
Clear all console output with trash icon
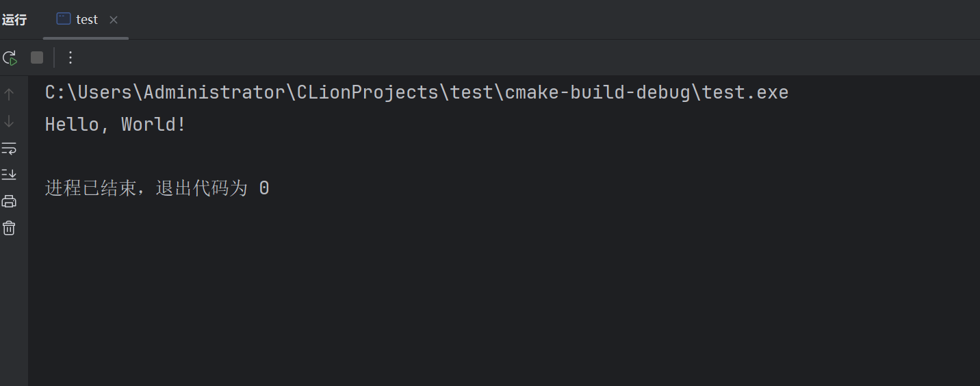click(x=9, y=228)
